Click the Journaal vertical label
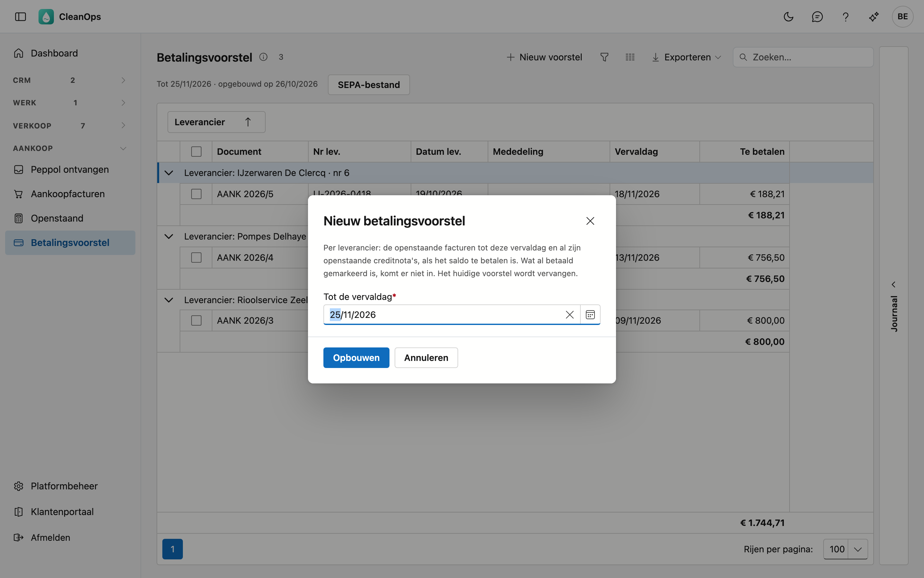 [x=894, y=313]
